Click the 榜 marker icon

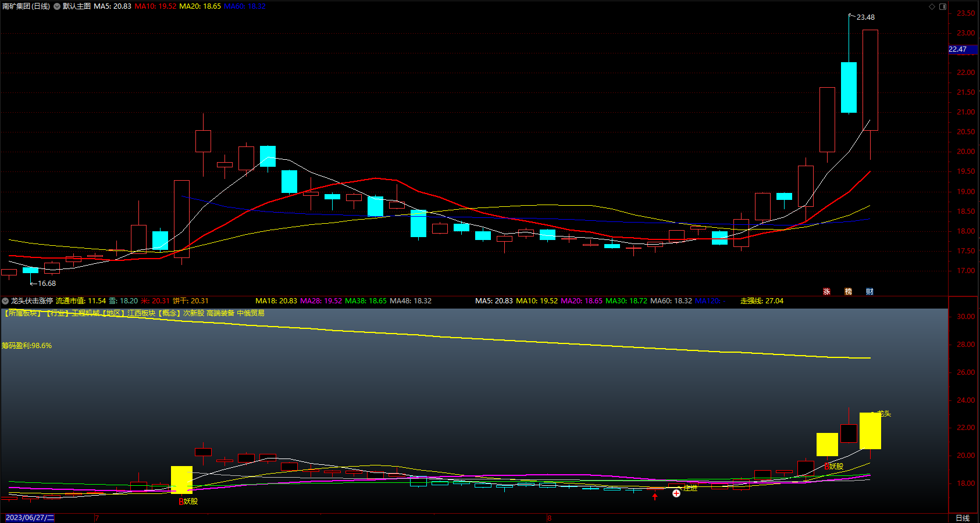pyautogui.click(x=848, y=292)
